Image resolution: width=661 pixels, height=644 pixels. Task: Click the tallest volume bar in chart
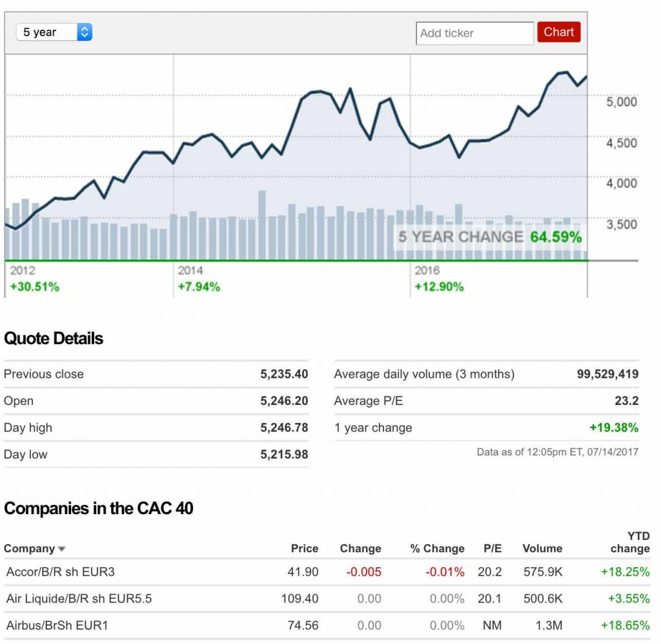[262, 225]
